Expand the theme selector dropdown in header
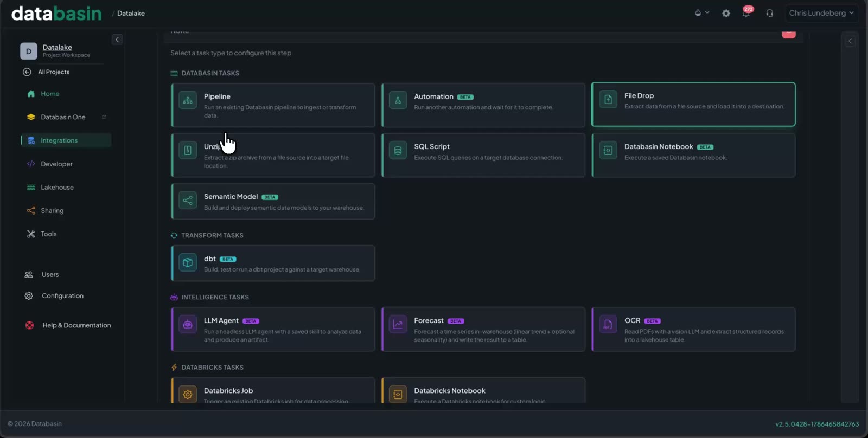The width and height of the screenshot is (868, 438). (702, 13)
